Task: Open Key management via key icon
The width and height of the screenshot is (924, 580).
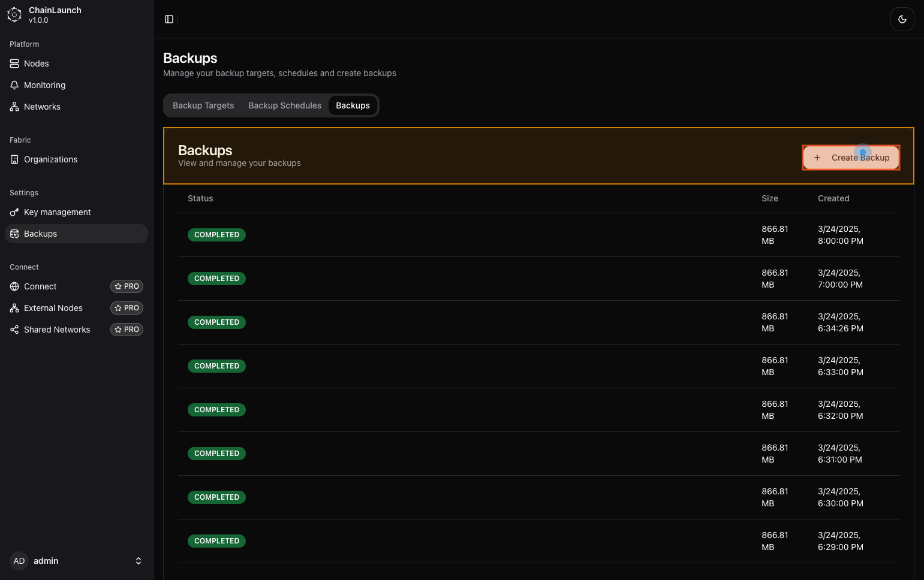Action: 14,212
